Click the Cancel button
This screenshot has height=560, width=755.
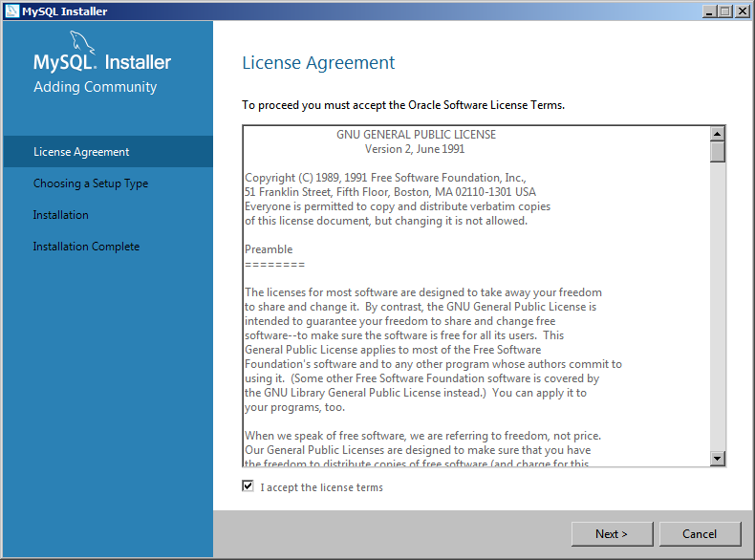pyautogui.click(x=700, y=534)
